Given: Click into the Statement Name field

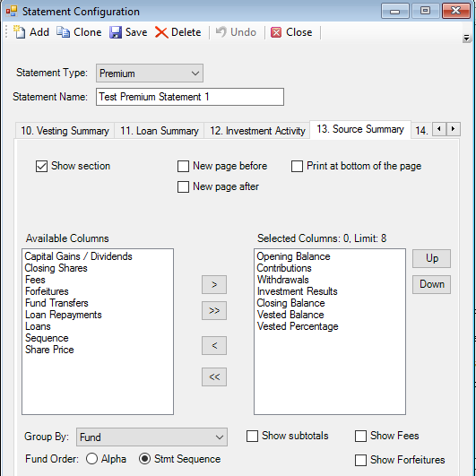Looking at the screenshot, I should pos(190,97).
